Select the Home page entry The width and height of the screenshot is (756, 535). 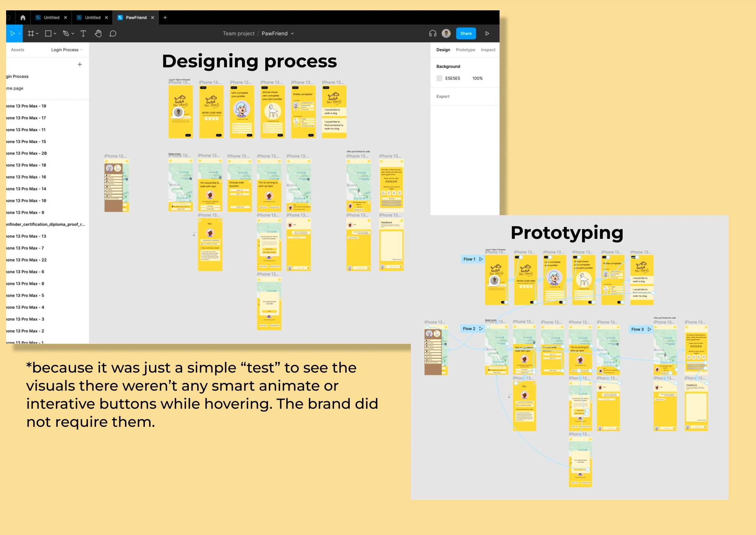click(47, 88)
